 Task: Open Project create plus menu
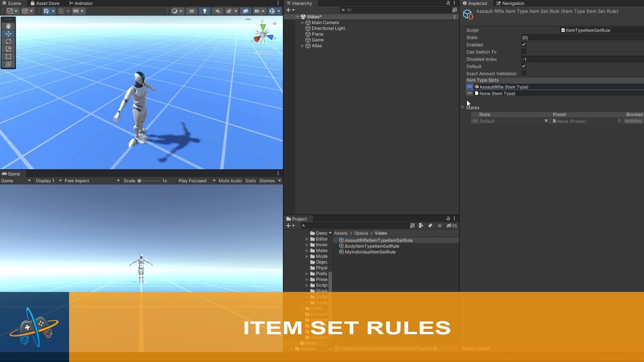click(290, 226)
